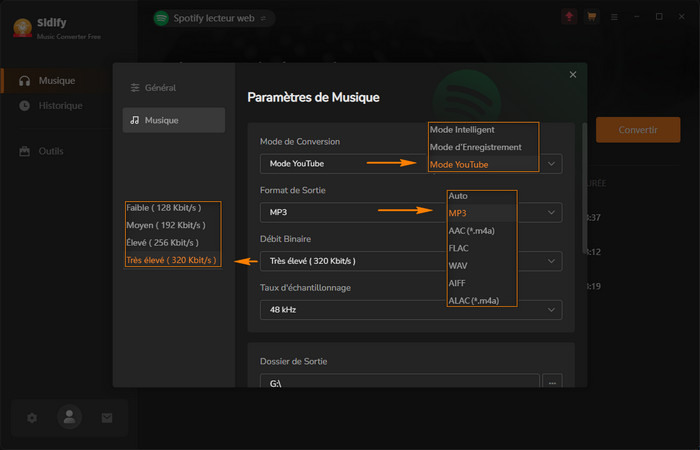This screenshot has height=450, width=700.
Task: Click the user profile avatar icon
Action: [69, 417]
